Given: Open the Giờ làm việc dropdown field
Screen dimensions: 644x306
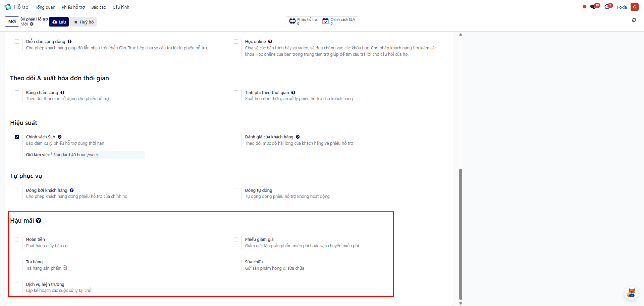Looking at the screenshot, I should (x=98, y=155).
